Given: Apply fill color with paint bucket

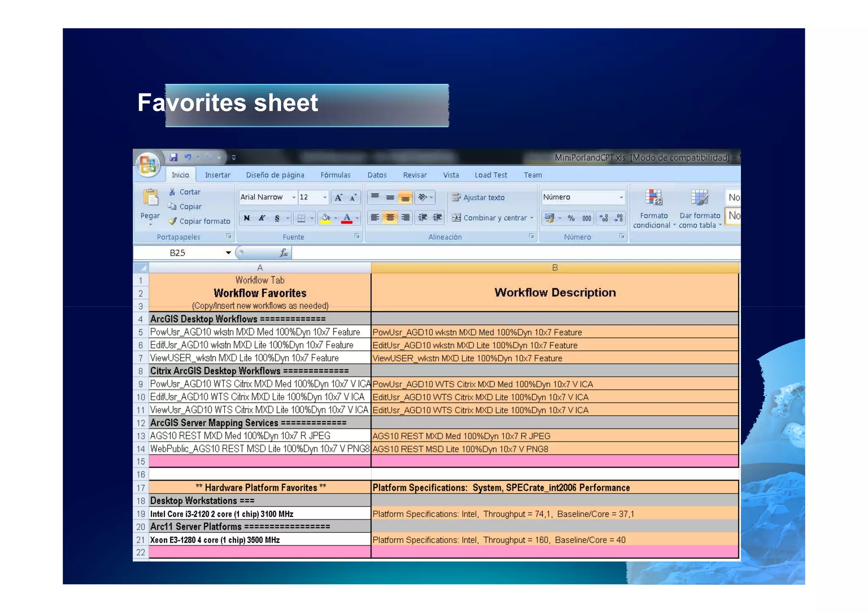Looking at the screenshot, I should (x=325, y=218).
